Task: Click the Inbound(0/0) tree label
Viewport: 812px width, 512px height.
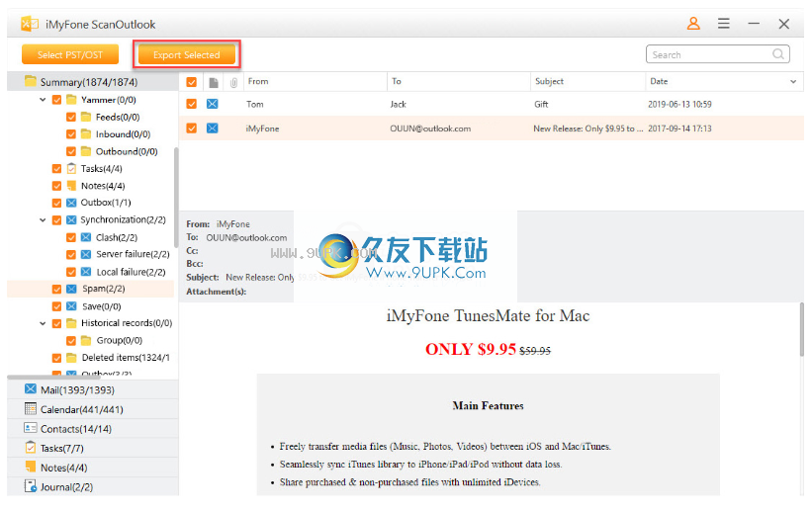Action: coord(123,134)
